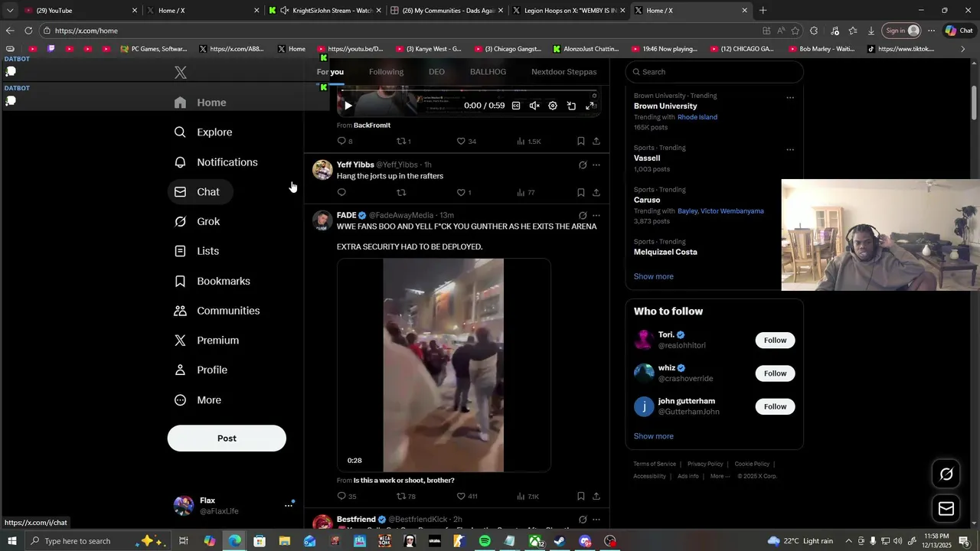Like the FADE post with 411 likes

pyautogui.click(x=466, y=496)
